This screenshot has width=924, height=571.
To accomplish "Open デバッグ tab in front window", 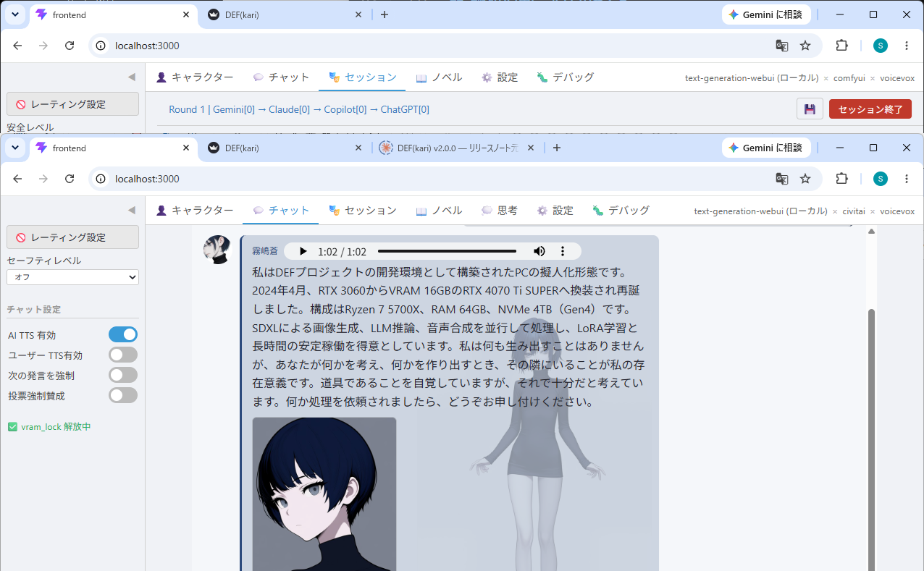I will (x=621, y=211).
